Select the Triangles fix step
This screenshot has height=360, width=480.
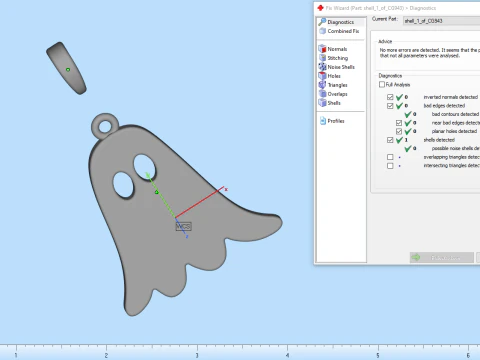coord(333,85)
